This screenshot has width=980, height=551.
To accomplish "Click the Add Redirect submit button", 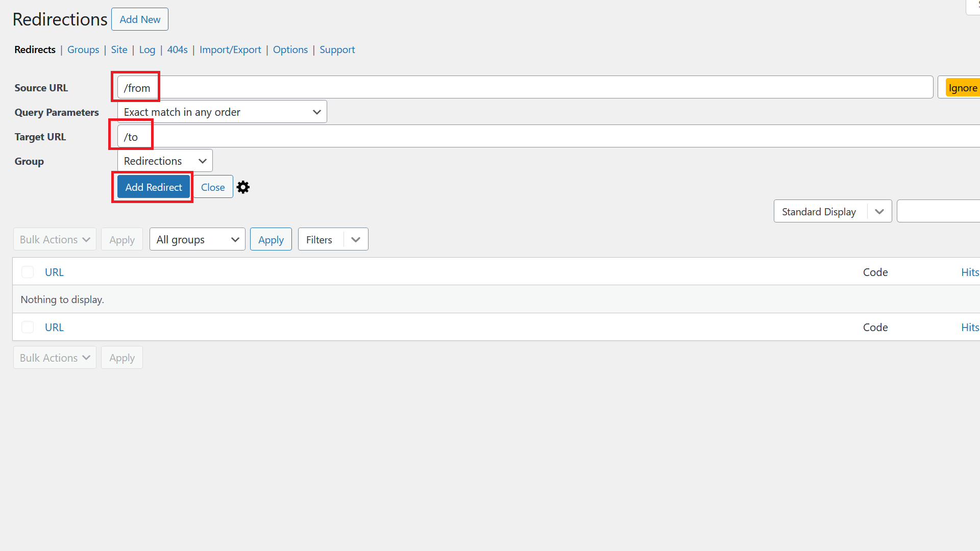I will click(x=154, y=187).
